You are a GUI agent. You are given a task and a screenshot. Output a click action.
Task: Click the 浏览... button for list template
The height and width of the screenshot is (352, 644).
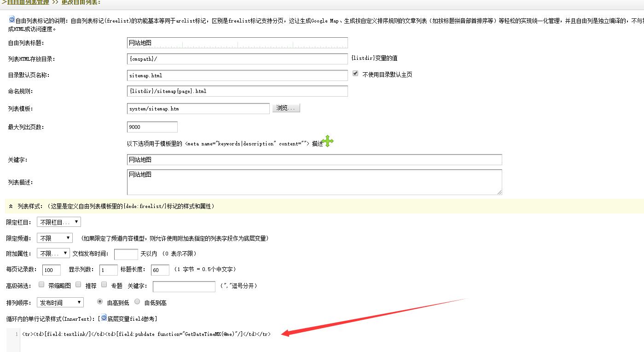(x=287, y=108)
